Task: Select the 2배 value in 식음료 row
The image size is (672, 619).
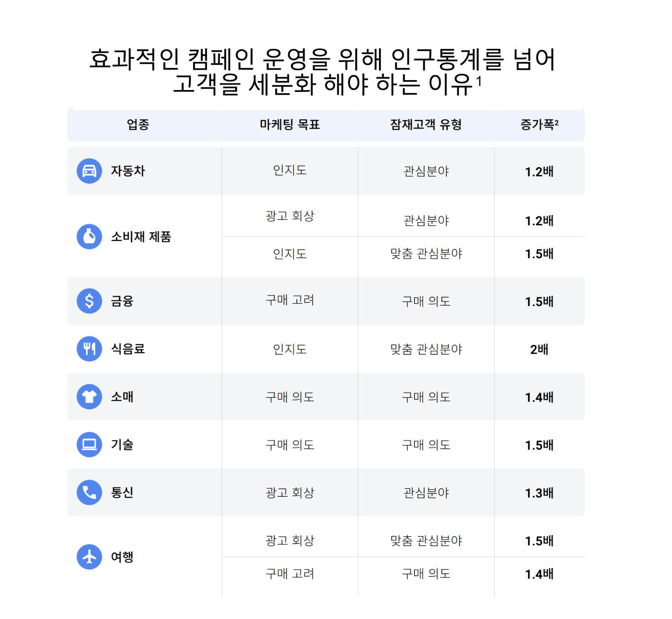Action: 539,349
